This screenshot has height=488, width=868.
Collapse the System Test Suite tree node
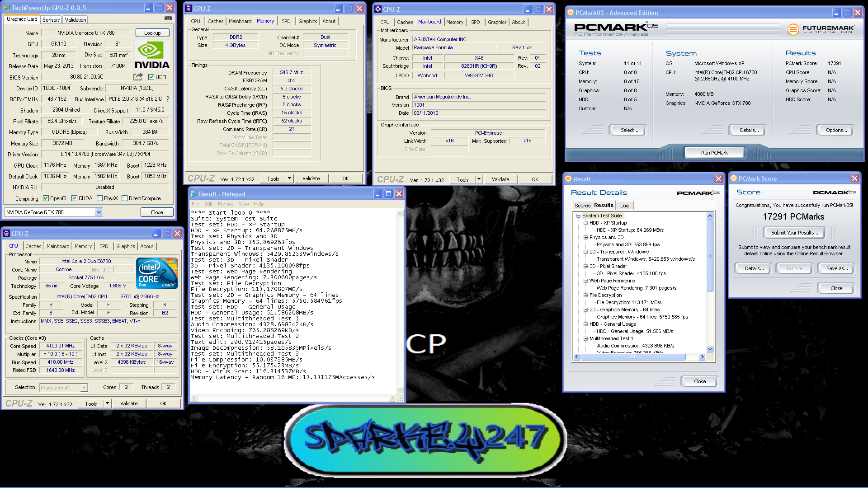[578, 216]
